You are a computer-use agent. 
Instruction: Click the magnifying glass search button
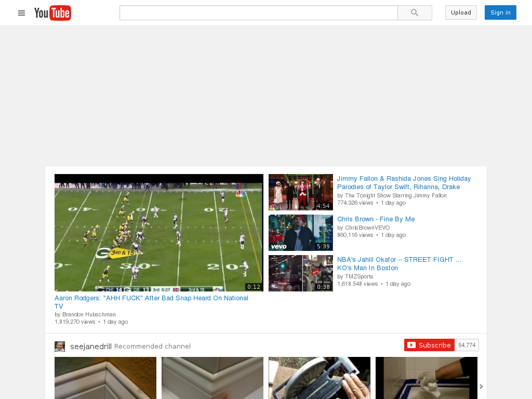[415, 12]
